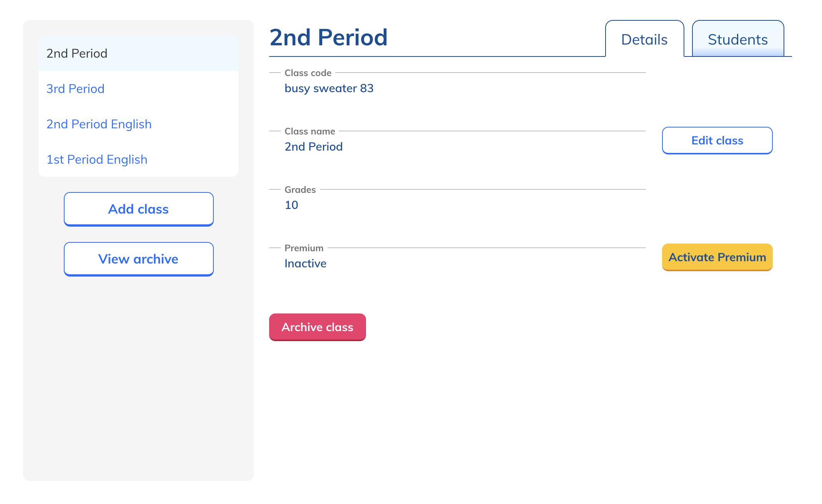
Task: Open the 3rd Period class
Action: (75, 89)
